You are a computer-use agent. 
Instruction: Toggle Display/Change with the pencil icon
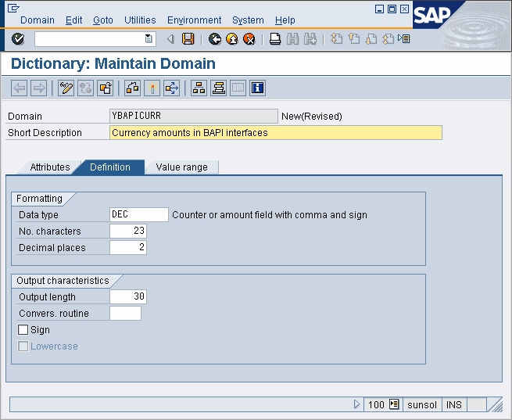[66, 88]
